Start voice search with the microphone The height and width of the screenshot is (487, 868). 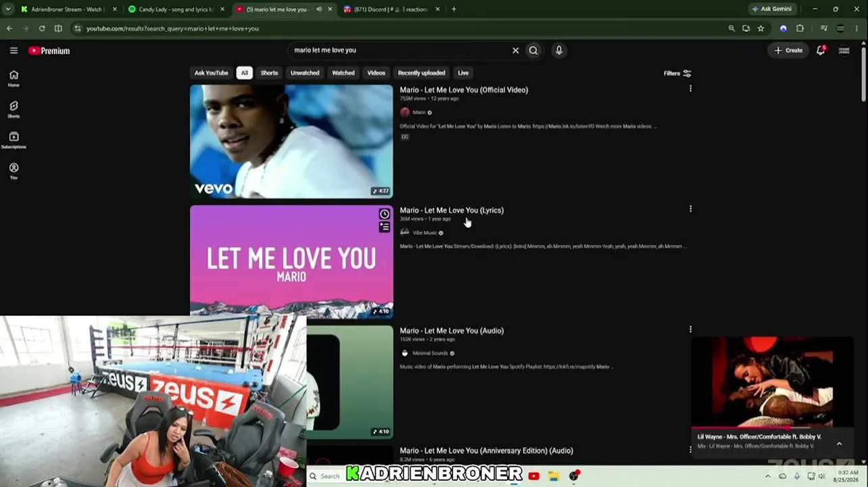click(x=559, y=50)
